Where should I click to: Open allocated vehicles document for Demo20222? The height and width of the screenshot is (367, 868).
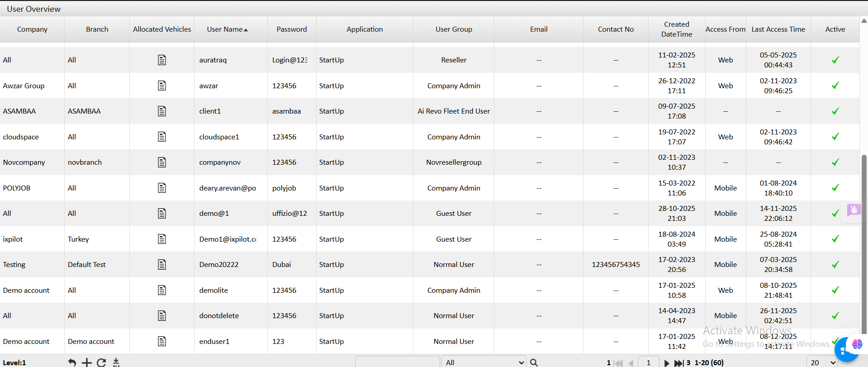162,265
